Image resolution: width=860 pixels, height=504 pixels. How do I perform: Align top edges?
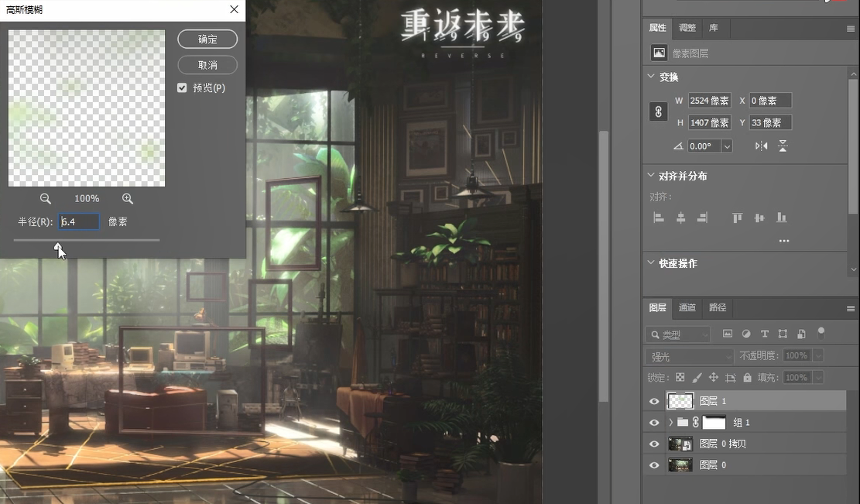coord(737,218)
